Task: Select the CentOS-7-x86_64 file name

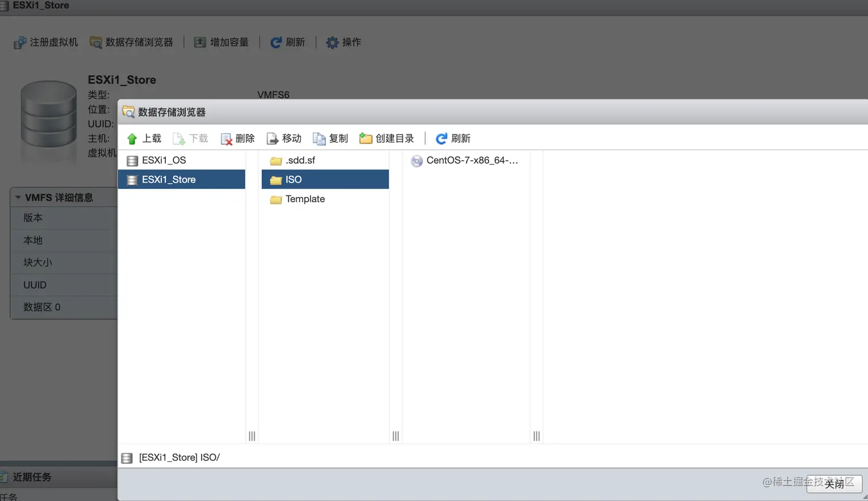Action: pos(472,160)
